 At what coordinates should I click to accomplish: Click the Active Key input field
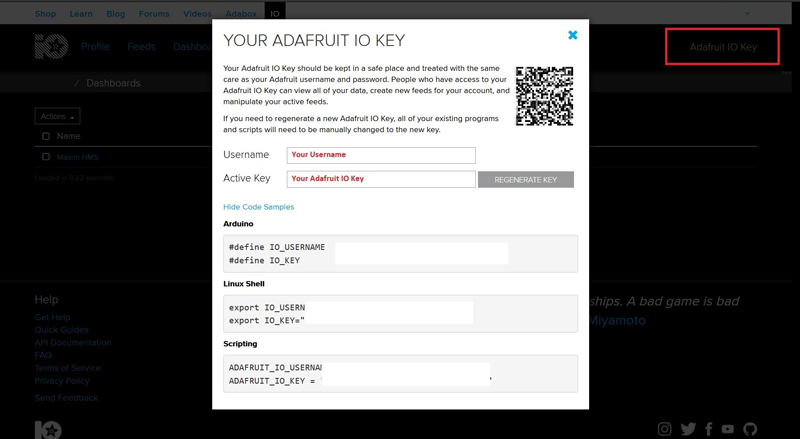[x=380, y=179]
